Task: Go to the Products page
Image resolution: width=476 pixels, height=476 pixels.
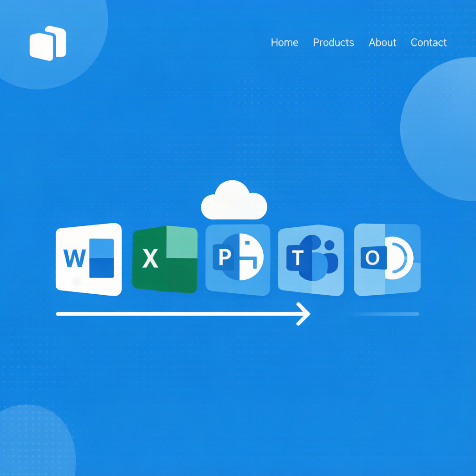Action: click(333, 42)
